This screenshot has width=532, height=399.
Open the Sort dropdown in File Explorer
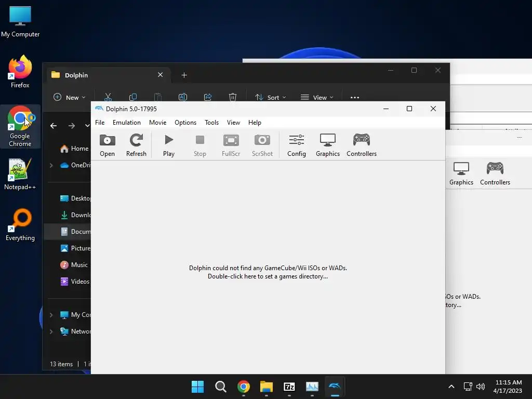pos(270,97)
